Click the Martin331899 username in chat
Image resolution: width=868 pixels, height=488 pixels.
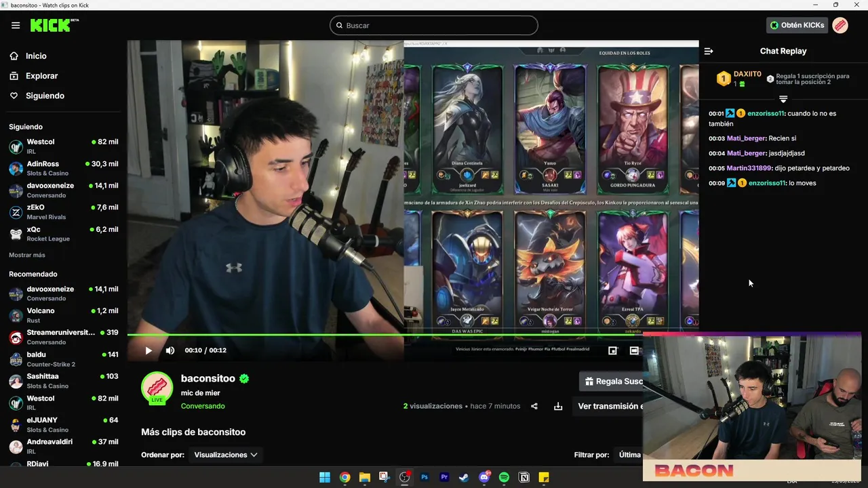[x=749, y=168]
